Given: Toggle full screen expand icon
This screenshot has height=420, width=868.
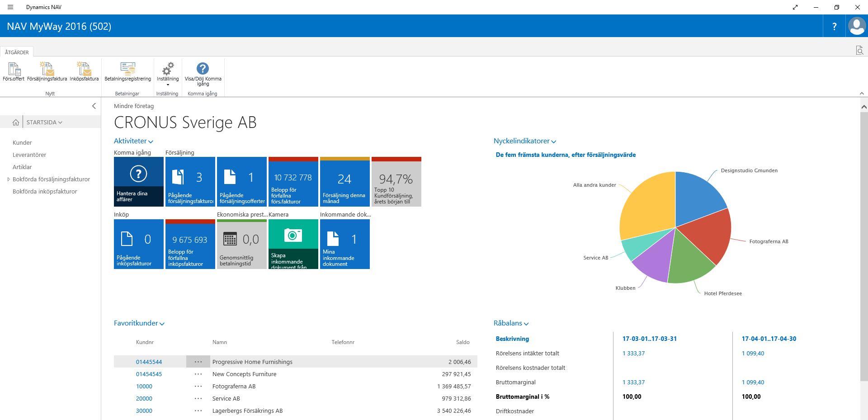Looking at the screenshot, I should (795, 7).
